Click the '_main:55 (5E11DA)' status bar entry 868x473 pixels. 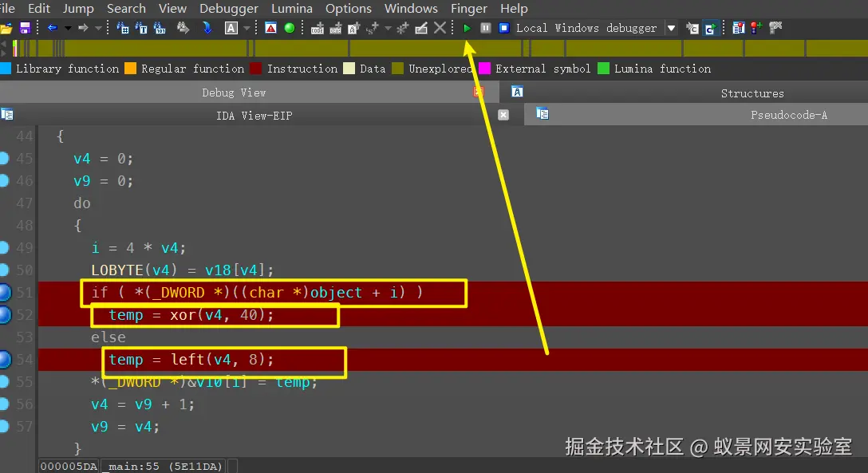tap(165, 467)
